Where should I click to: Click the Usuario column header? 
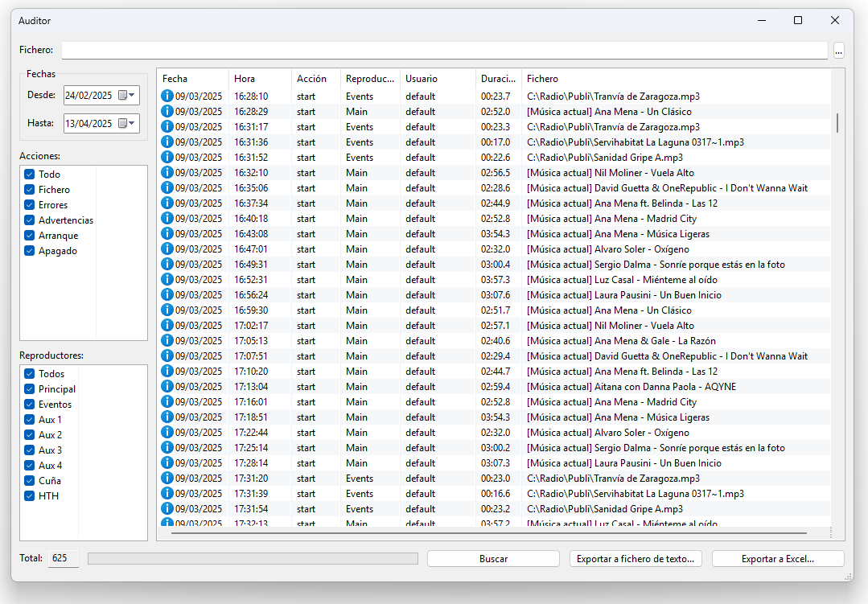(437, 79)
